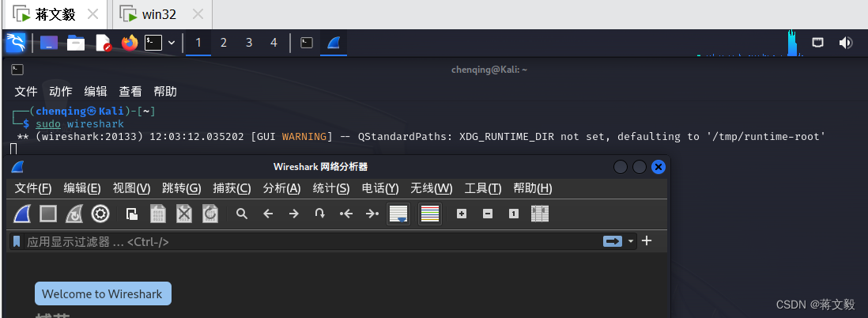The height and width of the screenshot is (318, 868).
Task: Open Wireshark 统计(S) menu
Action: coord(331,188)
